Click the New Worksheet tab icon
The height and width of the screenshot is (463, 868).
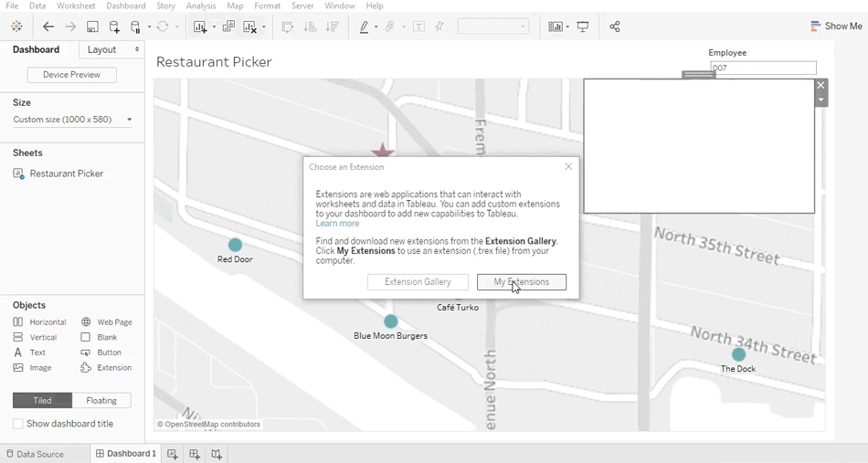(x=173, y=454)
